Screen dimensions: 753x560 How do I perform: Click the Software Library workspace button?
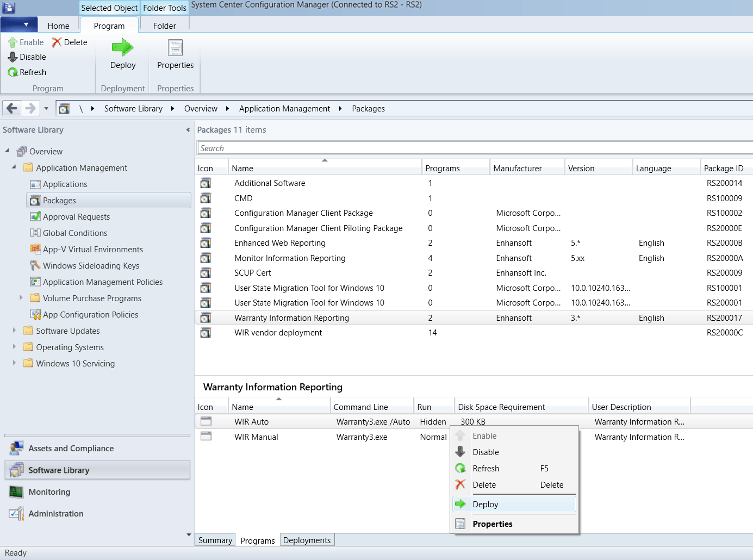(x=98, y=470)
